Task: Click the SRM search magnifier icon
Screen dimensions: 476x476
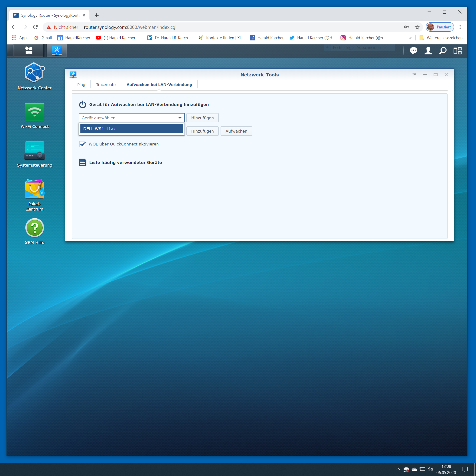Action: click(x=443, y=50)
